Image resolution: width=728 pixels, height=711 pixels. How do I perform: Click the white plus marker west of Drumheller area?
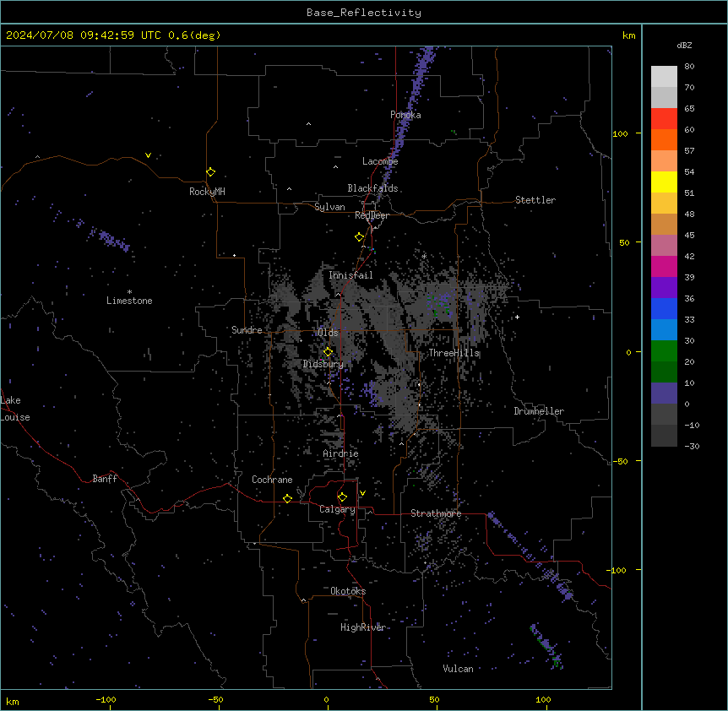[x=517, y=317]
